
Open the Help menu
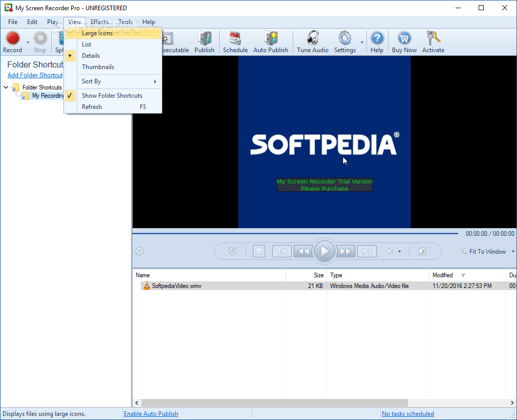(x=149, y=22)
